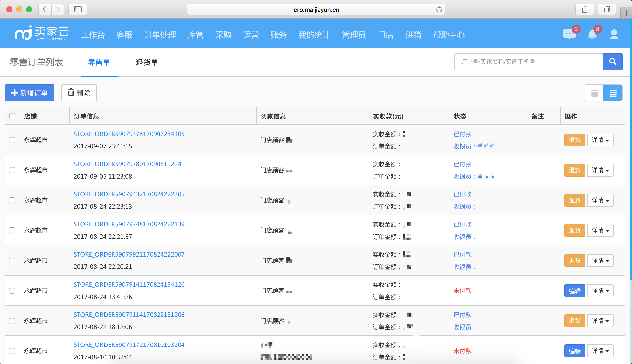
Task: Check the box for order ending 0810103204
Action: 12,351
